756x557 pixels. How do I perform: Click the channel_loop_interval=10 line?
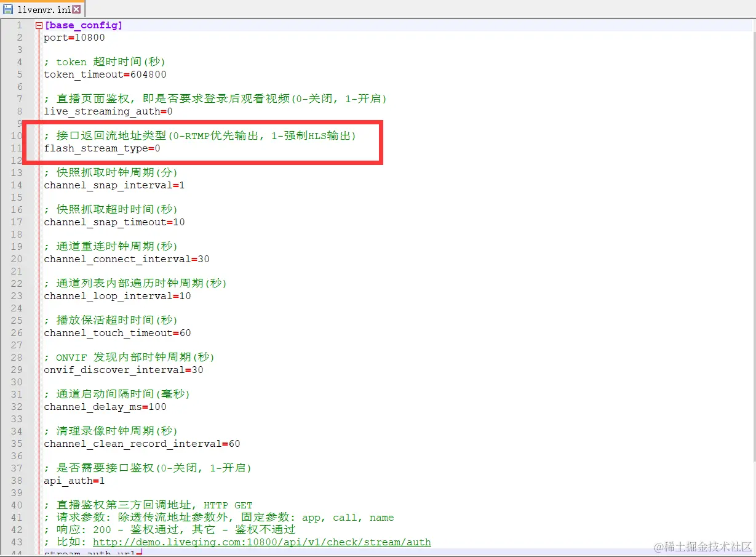(x=117, y=296)
